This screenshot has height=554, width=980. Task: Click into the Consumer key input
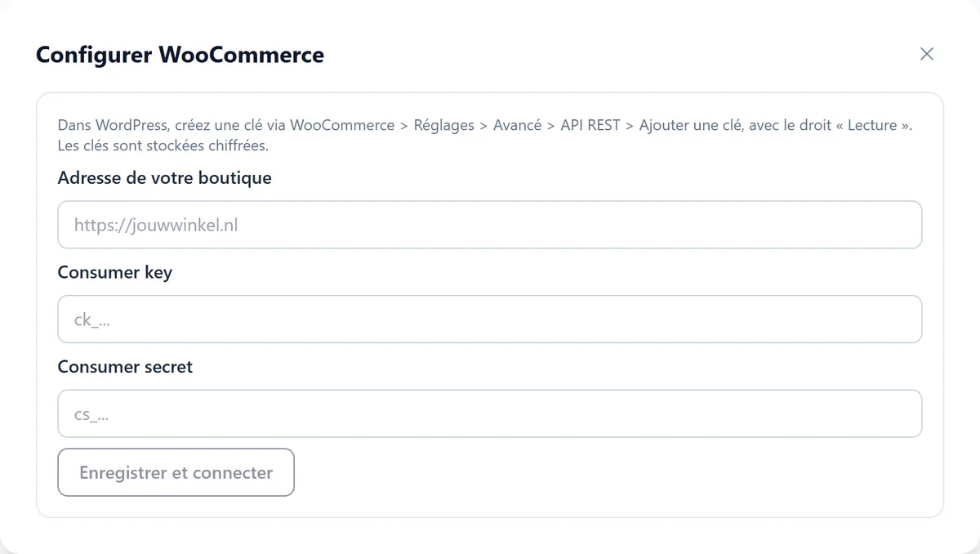pos(490,319)
